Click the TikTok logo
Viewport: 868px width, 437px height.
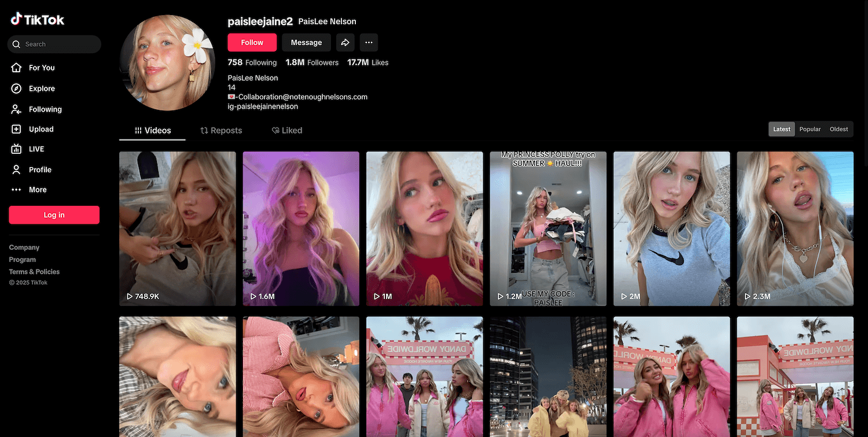38,20
